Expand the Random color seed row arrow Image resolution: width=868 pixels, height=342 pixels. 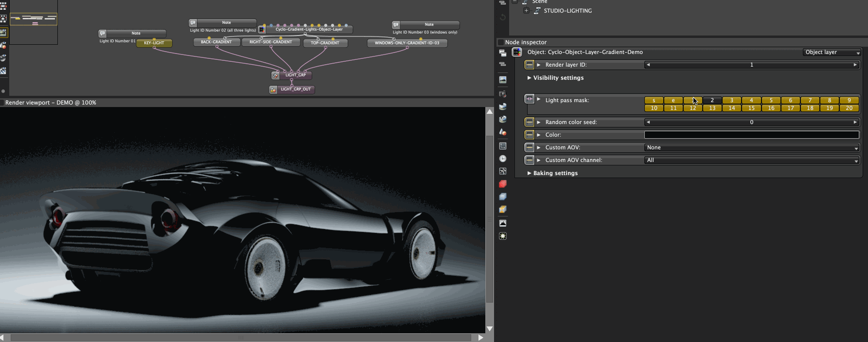click(539, 122)
